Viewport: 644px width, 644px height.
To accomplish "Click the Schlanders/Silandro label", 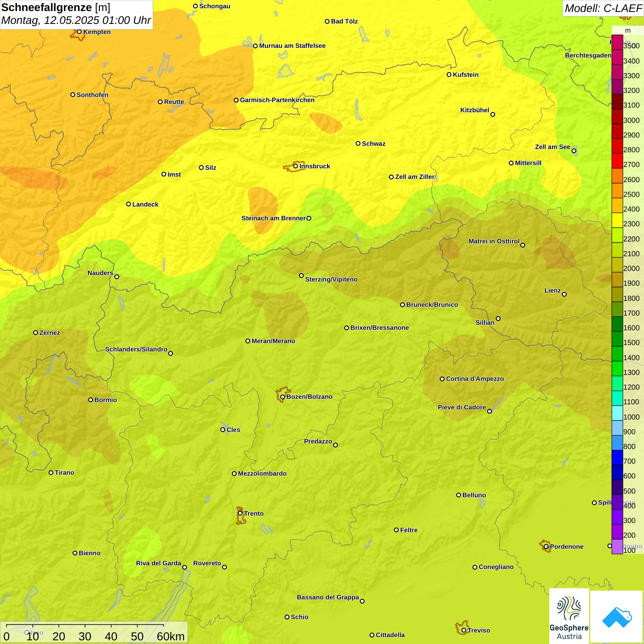I will tap(136, 349).
